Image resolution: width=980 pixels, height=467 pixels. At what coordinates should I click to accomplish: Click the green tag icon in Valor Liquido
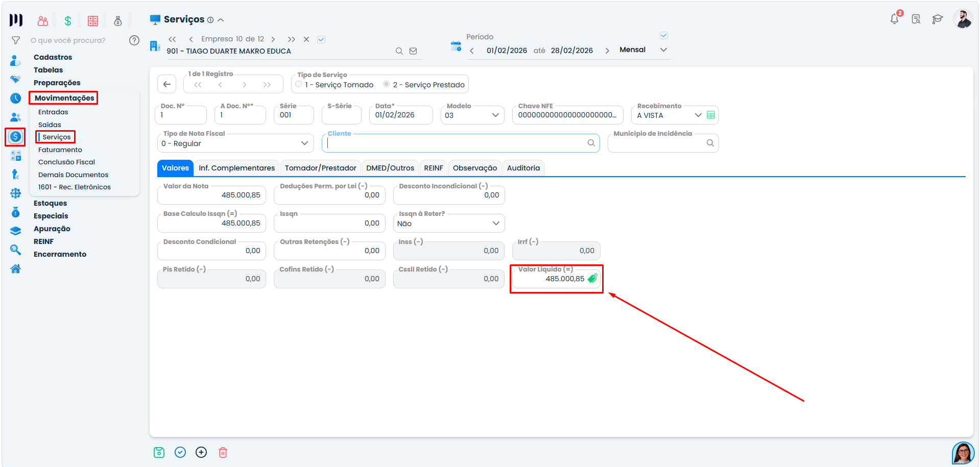(592, 279)
